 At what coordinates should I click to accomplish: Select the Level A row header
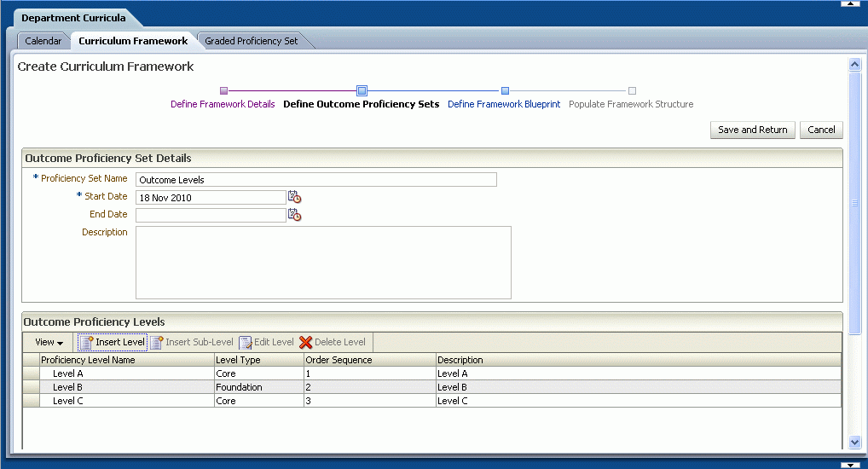point(31,373)
